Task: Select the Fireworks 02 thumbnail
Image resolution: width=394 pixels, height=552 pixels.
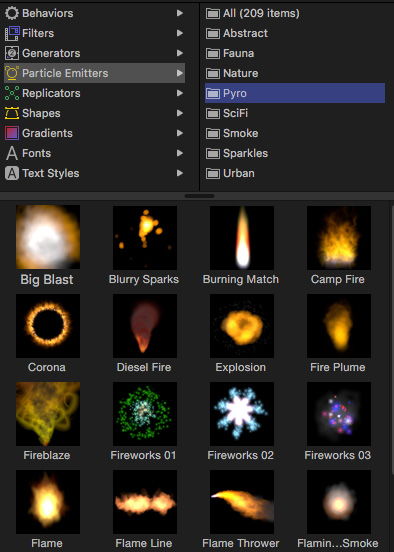Action: (x=242, y=414)
